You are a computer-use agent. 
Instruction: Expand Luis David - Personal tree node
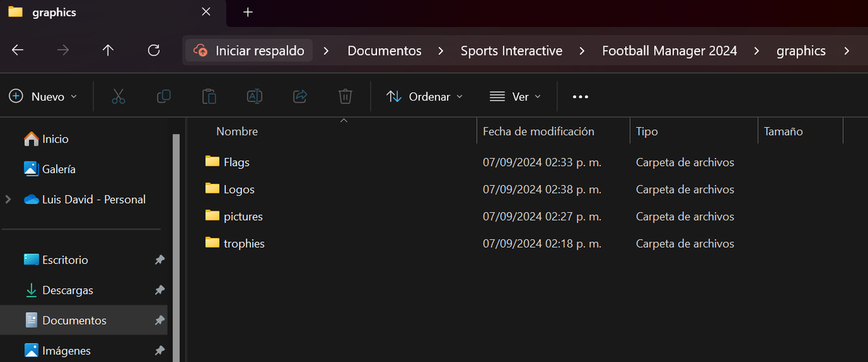coord(8,199)
